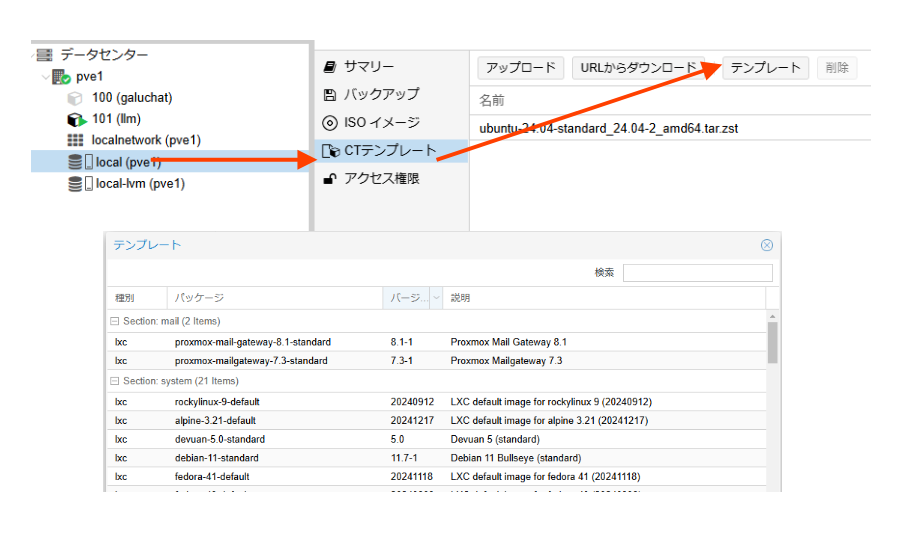Select rockylinux-9-default template

click(437, 402)
